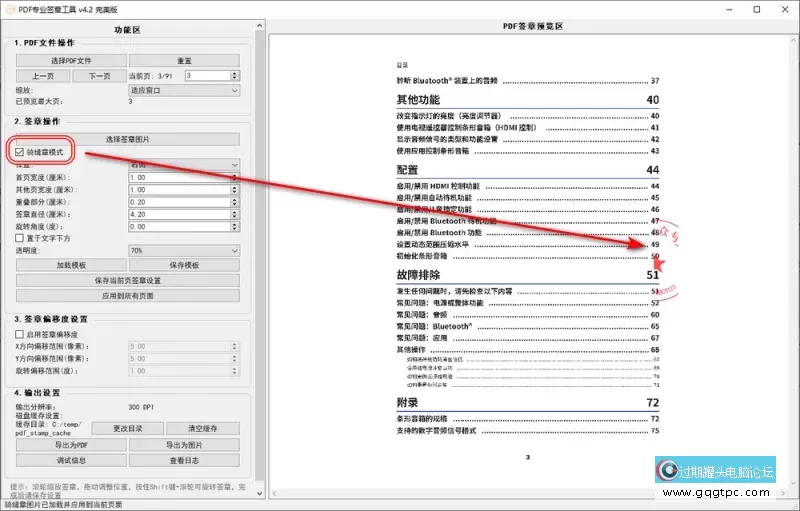Screen dimensions: 800x511
Task: Click the 附录 heading in the preview
Action: click(407, 402)
